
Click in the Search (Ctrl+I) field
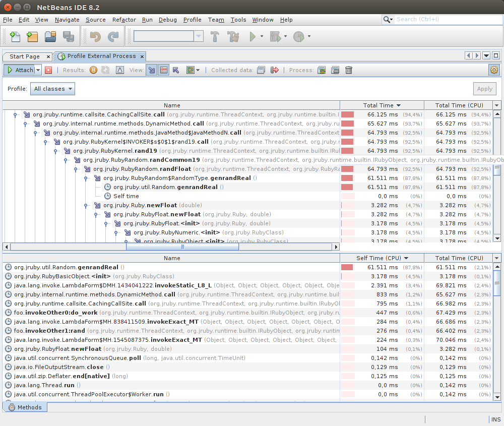(x=448, y=19)
